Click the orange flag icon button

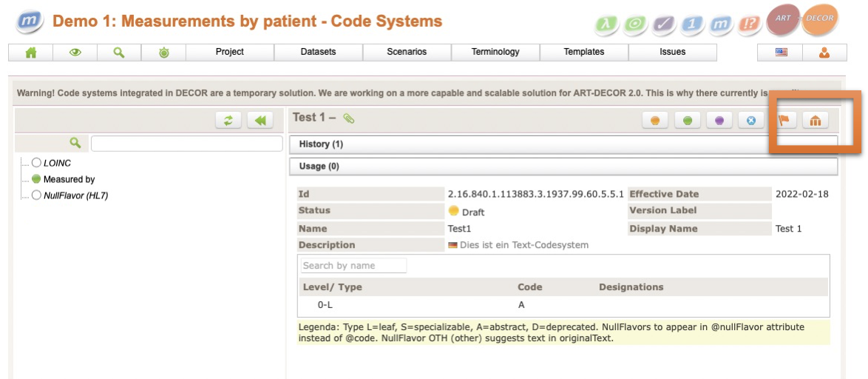point(784,121)
